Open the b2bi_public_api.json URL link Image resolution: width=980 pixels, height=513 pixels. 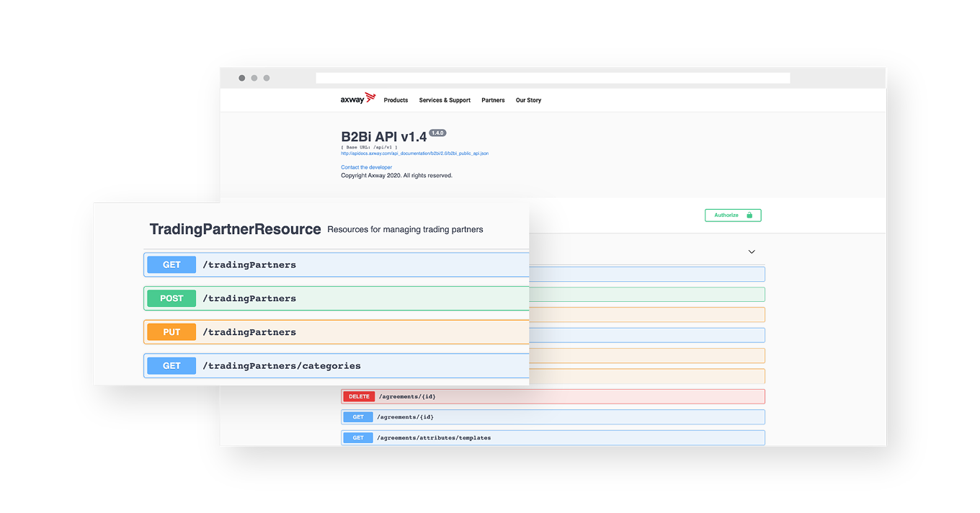(x=414, y=153)
